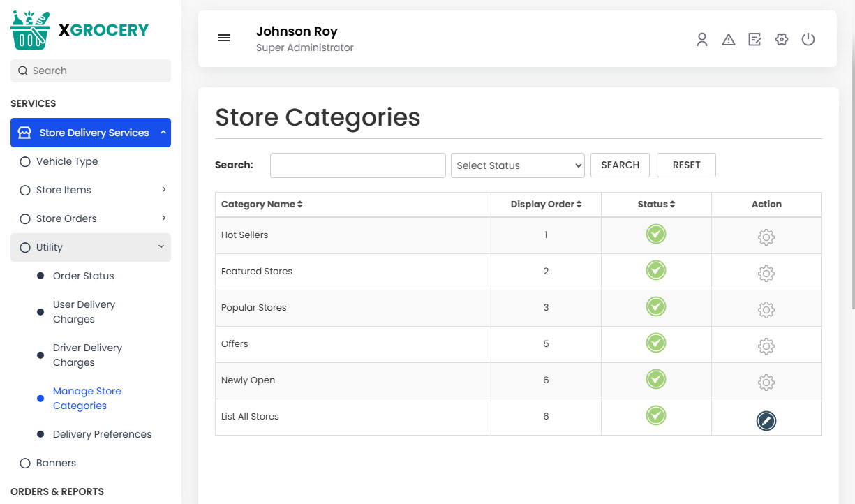Open the Select Status dropdown
The height and width of the screenshot is (504, 855).
[x=517, y=165]
